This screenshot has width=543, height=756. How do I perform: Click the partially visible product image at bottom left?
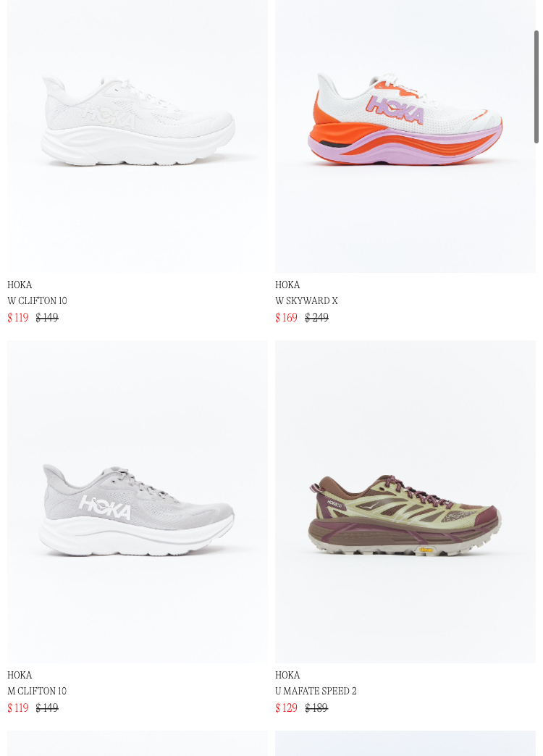pyautogui.click(x=138, y=744)
